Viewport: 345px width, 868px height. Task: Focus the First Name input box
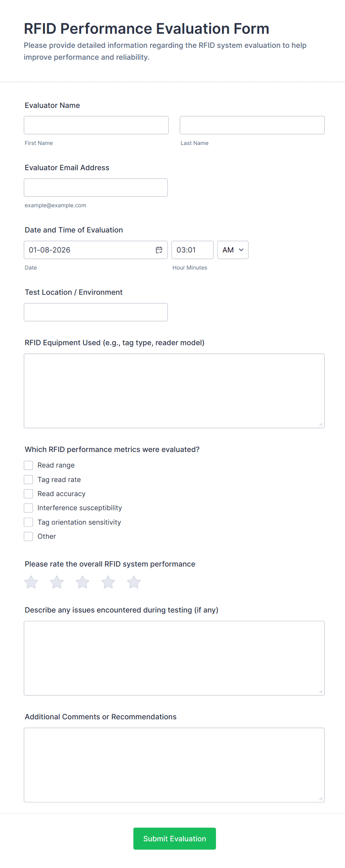[96, 125]
